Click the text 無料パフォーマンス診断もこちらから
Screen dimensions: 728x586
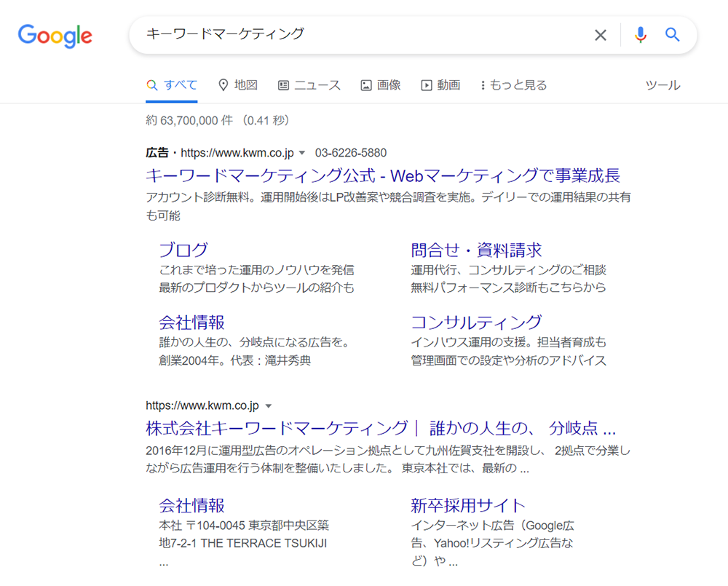click(509, 288)
